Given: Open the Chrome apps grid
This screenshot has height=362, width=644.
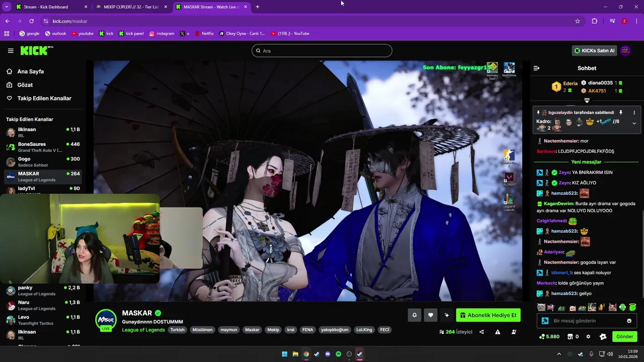Looking at the screenshot, I should (7, 34).
